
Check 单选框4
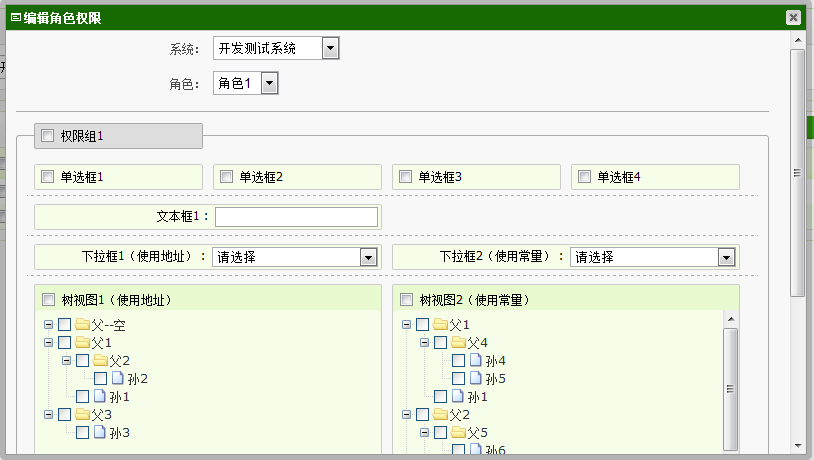pos(585,177)
